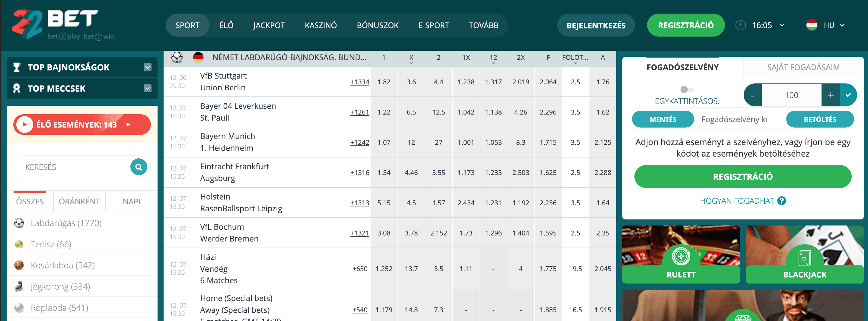868x321 pixels.
Task: Open the 12 column market dropdown
Action: 493,63
